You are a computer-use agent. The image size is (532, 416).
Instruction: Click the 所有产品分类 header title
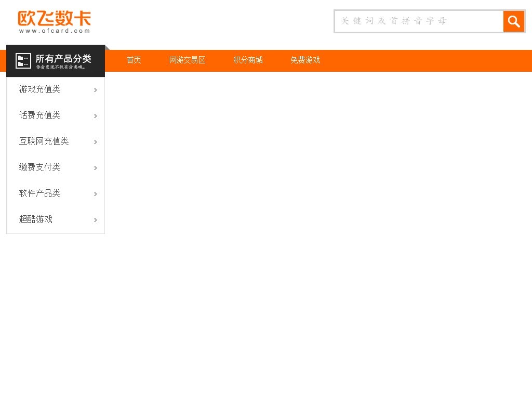click(x=63, y=59)
